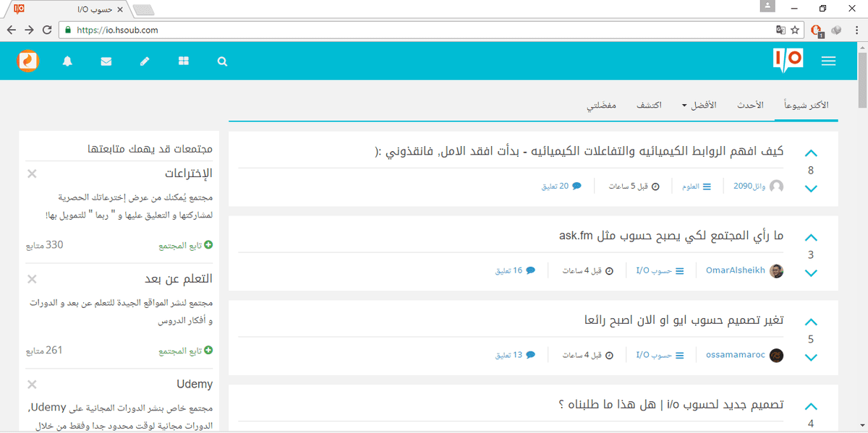Viewport: 868px width, 433px height.
Task: Open حسوب I/O community on ossamamaroc post
Action: click(x=660, y=356)
